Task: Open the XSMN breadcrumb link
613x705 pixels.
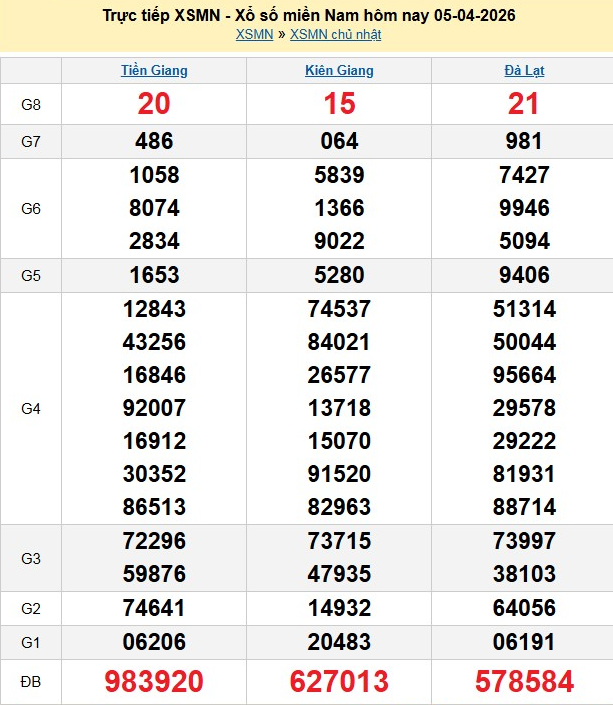Action: click(x=255, y=34)
